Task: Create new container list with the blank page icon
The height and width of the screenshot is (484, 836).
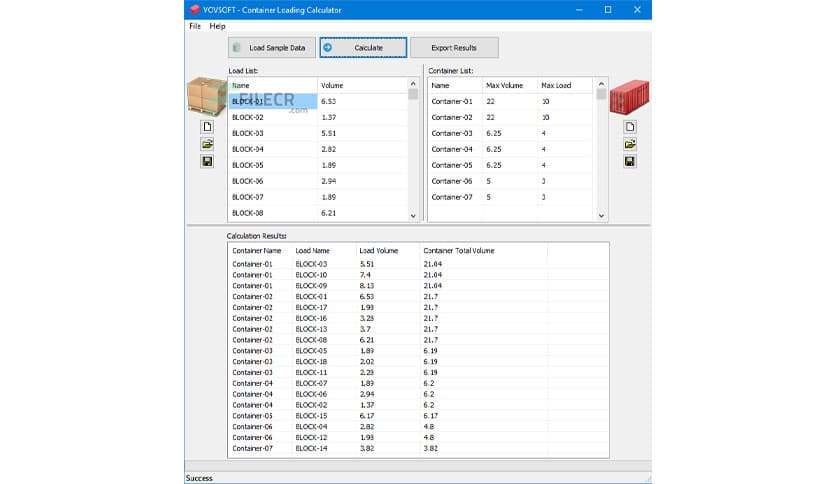Action: (x=630, y=127)
